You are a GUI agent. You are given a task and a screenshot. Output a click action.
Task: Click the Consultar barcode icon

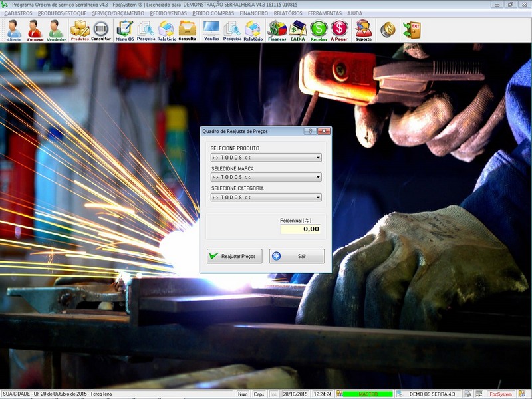[x=101, y=30]
